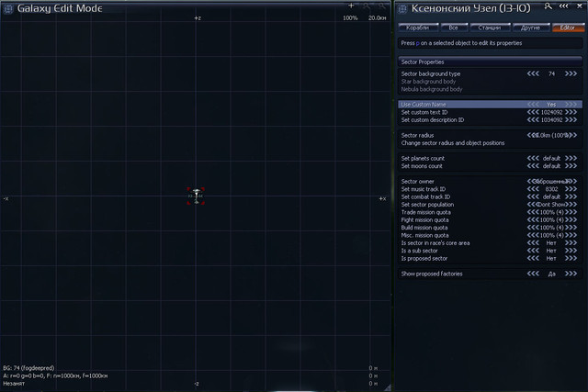Click the Незанят status label
The height and width of the screenshot is (392, 588).
[x=14, y=384]
